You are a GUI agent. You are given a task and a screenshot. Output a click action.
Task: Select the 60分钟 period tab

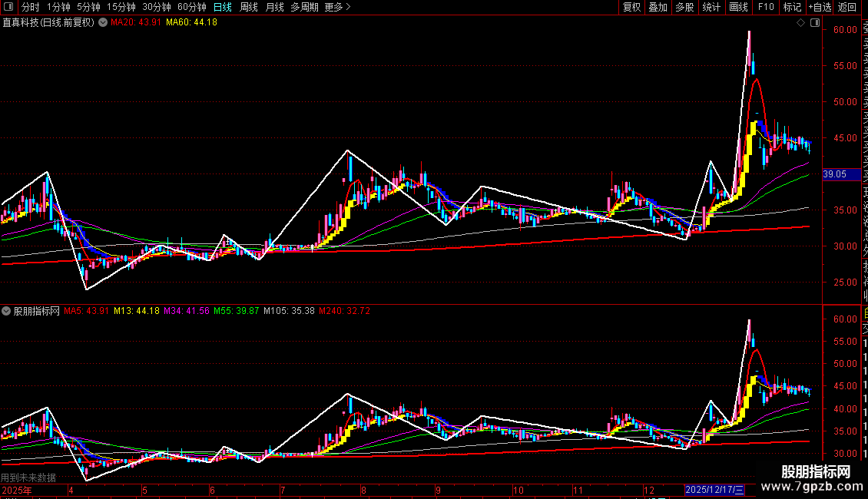pos(192,7)
